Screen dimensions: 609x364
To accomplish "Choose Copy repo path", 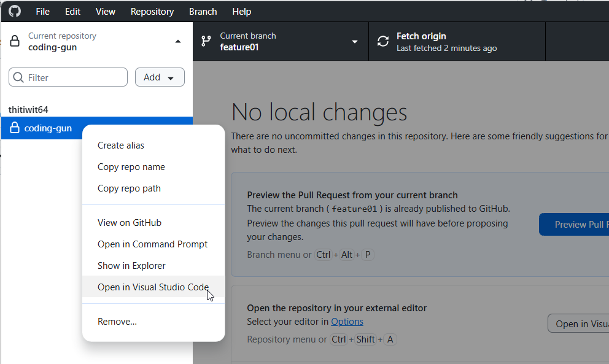I will (x=153, y=188).
